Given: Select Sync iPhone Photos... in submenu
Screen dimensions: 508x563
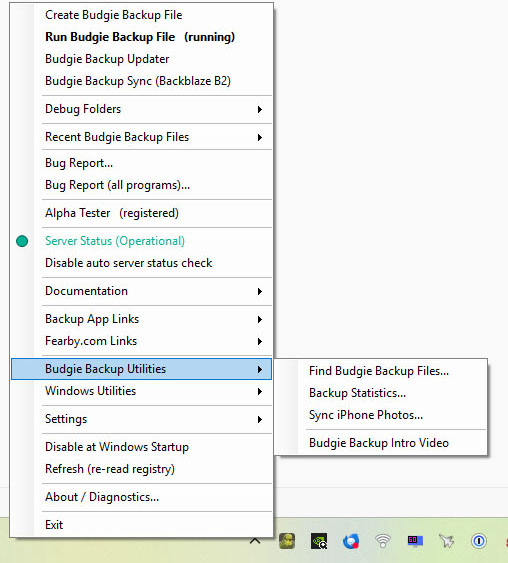Looking at the screenshot, I should tap(381, 415).
